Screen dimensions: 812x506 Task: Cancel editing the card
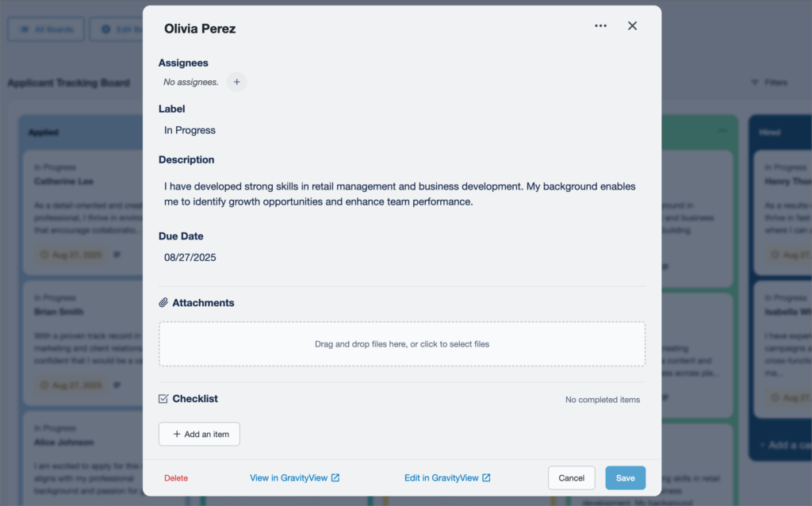click(571, 478)
